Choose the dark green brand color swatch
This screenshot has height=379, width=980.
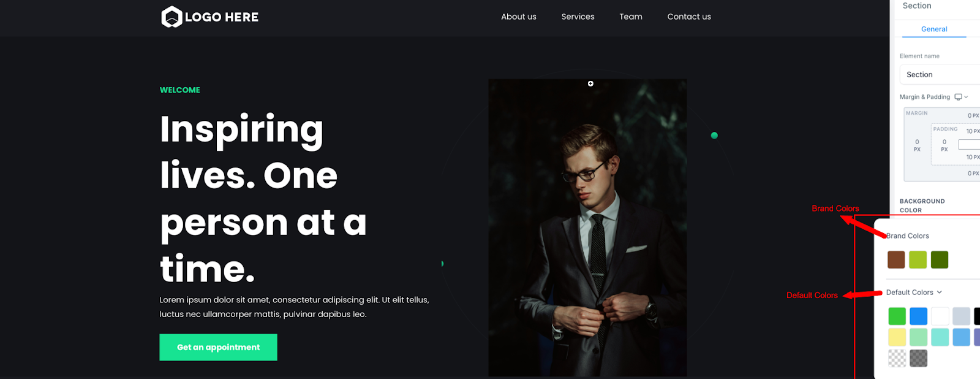pyautogui.click(x=940, y=259)
